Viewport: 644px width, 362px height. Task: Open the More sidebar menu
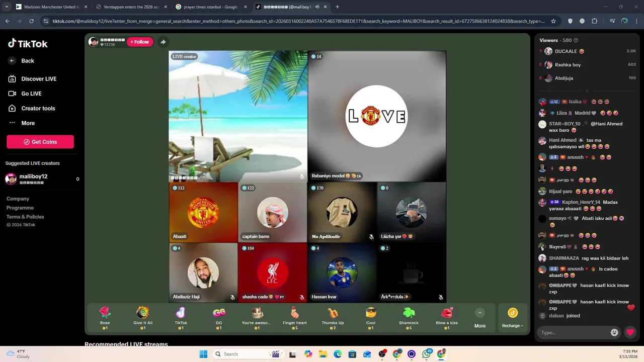tap(22, 123)
